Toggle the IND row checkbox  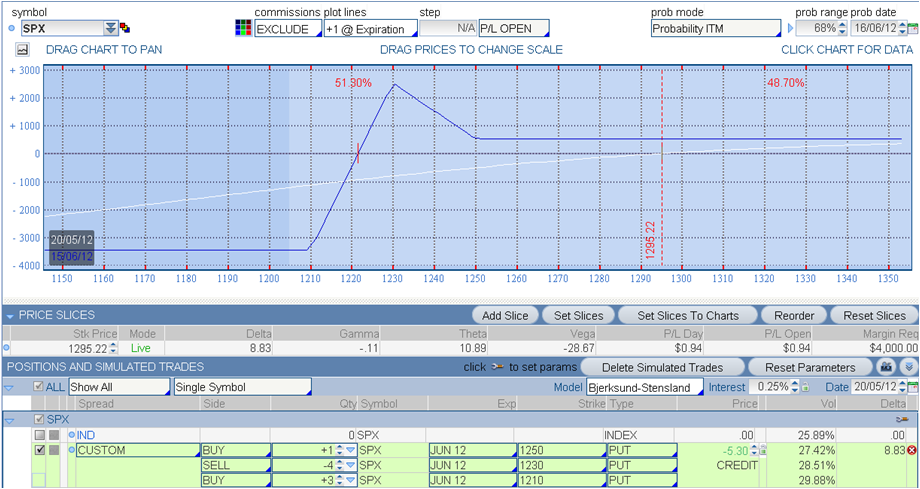(x=39, y=435)
